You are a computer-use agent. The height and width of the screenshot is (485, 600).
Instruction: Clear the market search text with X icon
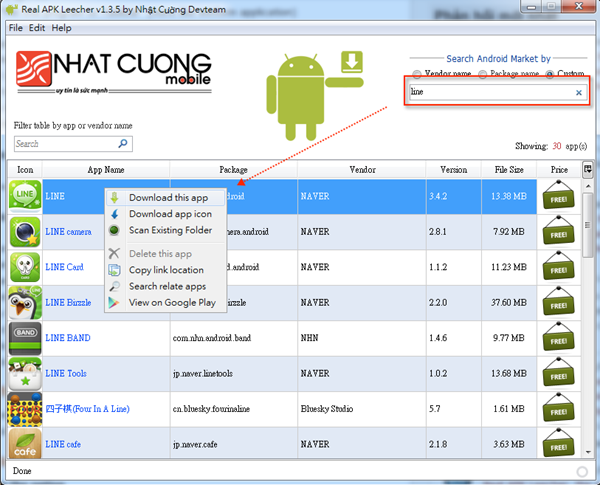[579, 92]
